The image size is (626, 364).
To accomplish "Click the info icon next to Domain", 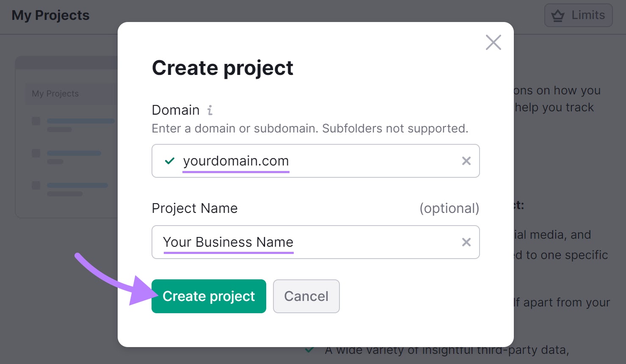I will point(210,110).
